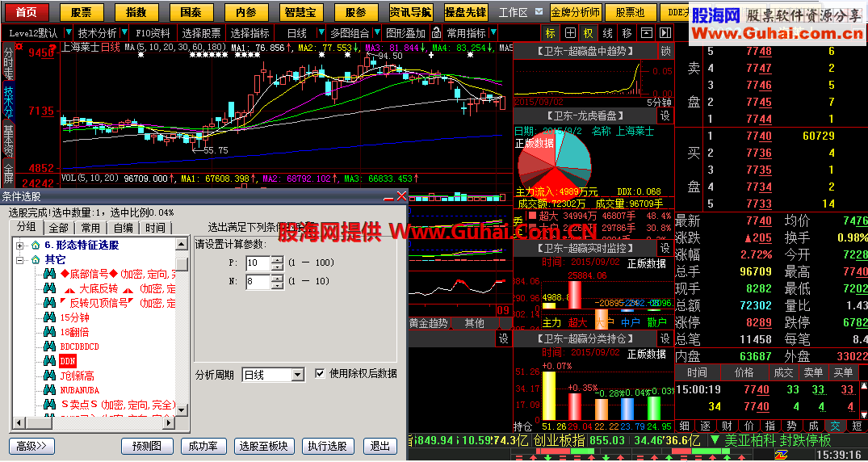Click the 执行选股 button
868x462 pixels.
tap(328, 446)
